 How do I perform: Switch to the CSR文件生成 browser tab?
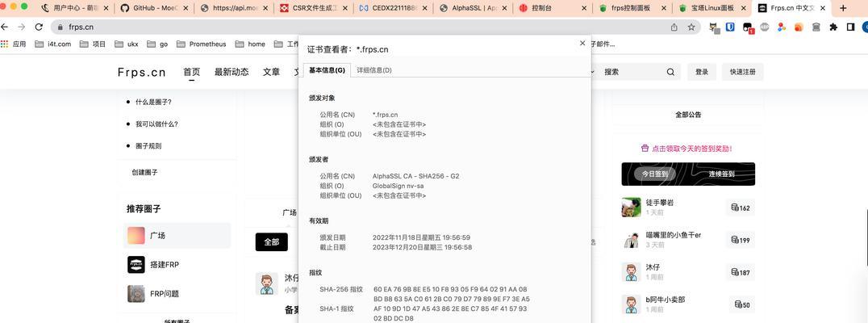click(x=315, y=8)
